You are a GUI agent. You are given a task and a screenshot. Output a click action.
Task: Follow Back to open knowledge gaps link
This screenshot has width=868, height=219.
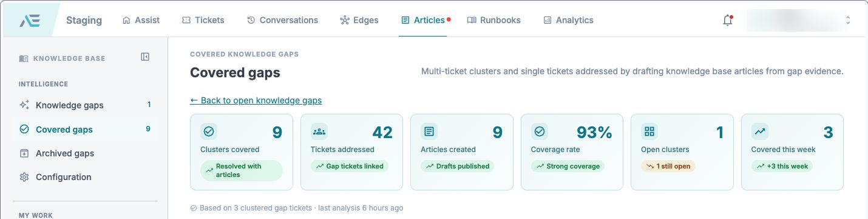coord(256,100)
